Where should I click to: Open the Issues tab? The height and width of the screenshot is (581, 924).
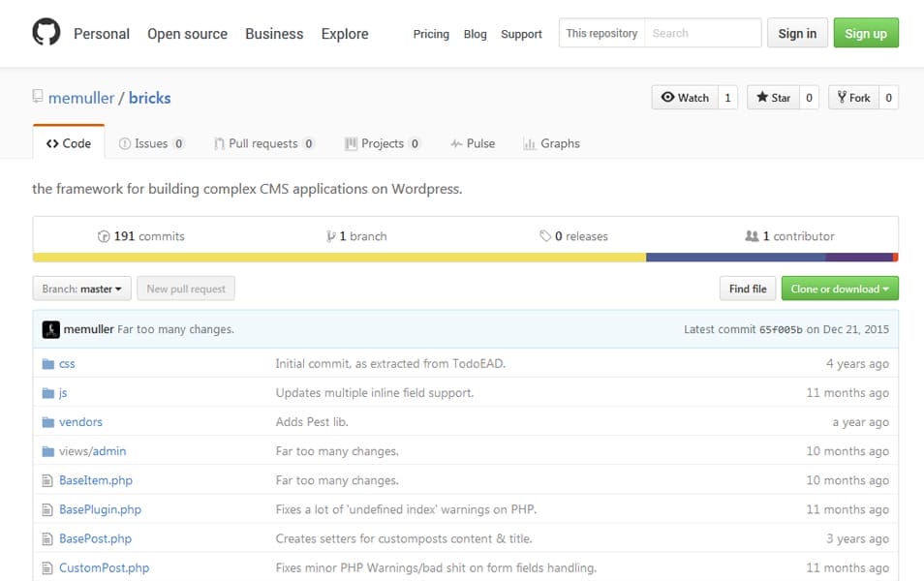click(x=151, y=143)
